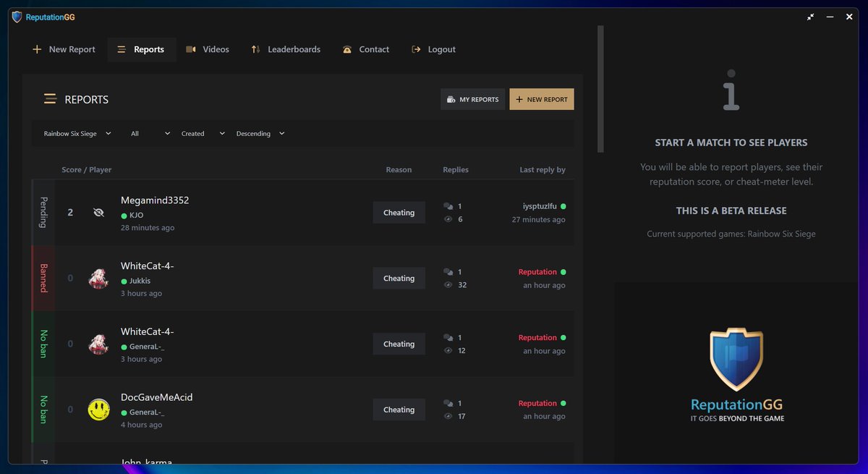Click the views eye icon showing 17
Image resolution: width=868 pixels, height=474 pixels.
448,416
